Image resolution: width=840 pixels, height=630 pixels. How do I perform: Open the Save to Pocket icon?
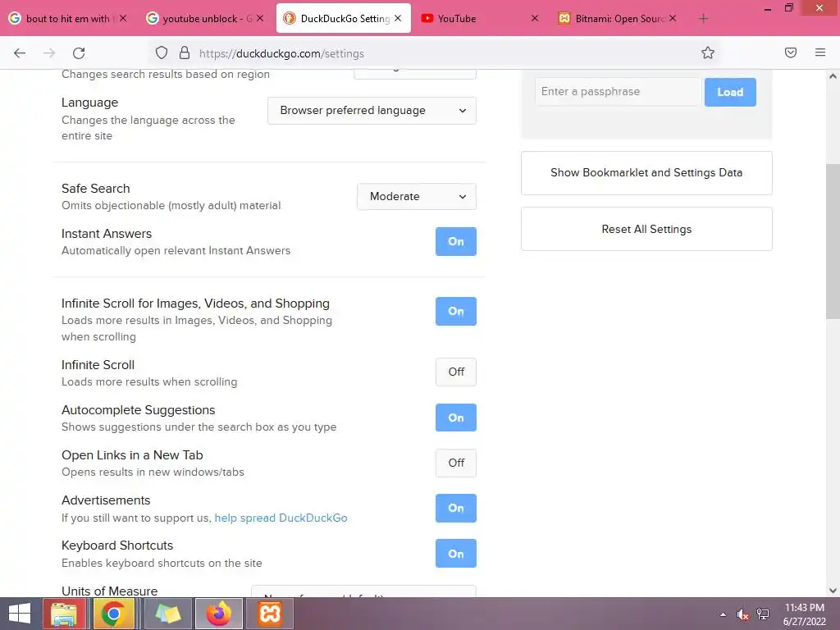tap(791, 52)
